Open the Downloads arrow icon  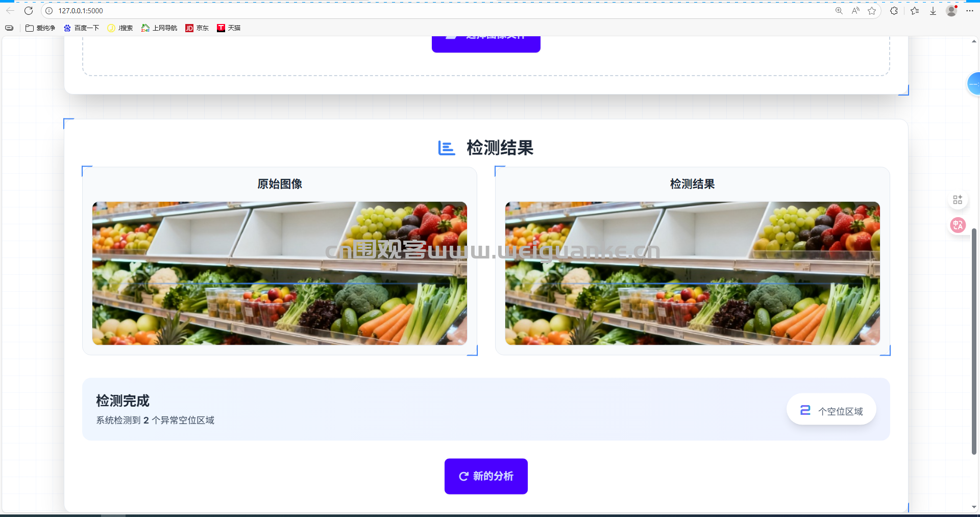933,11
